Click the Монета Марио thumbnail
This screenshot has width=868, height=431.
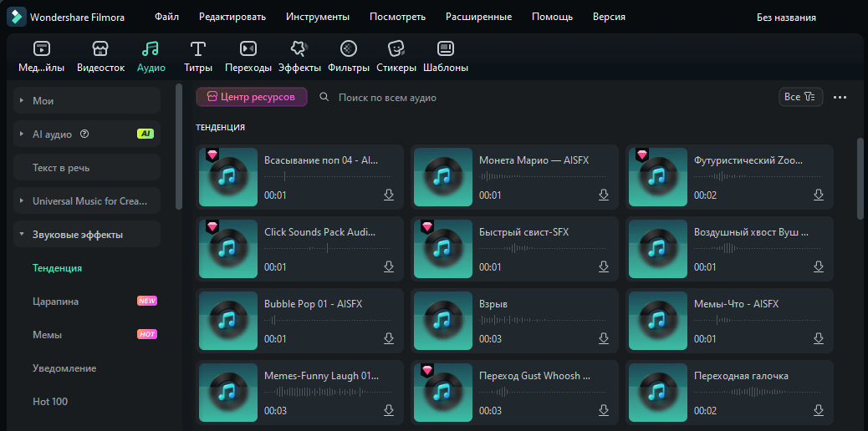click(x=443, y=177)
